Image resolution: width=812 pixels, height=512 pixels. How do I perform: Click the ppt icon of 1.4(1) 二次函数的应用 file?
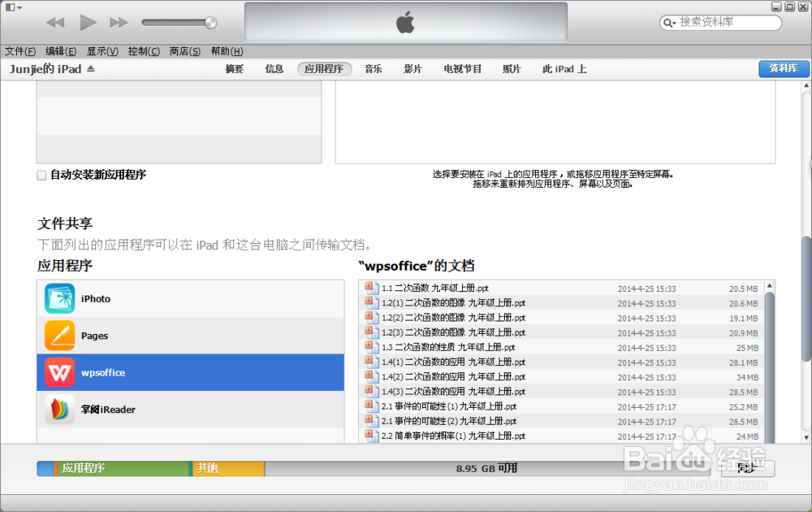(371, 361)
